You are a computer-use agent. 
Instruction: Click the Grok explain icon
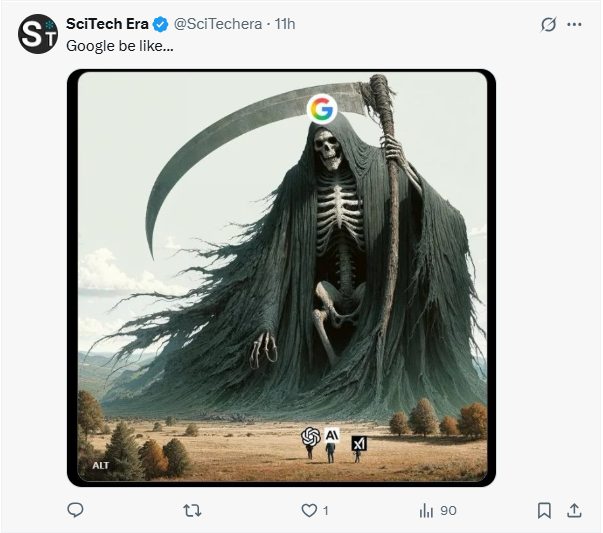click(x=547, y=25)
